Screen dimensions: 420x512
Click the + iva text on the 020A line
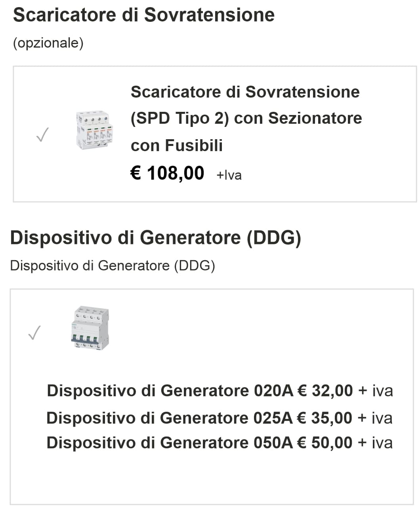pyautogui.click(x=376, y=391)
